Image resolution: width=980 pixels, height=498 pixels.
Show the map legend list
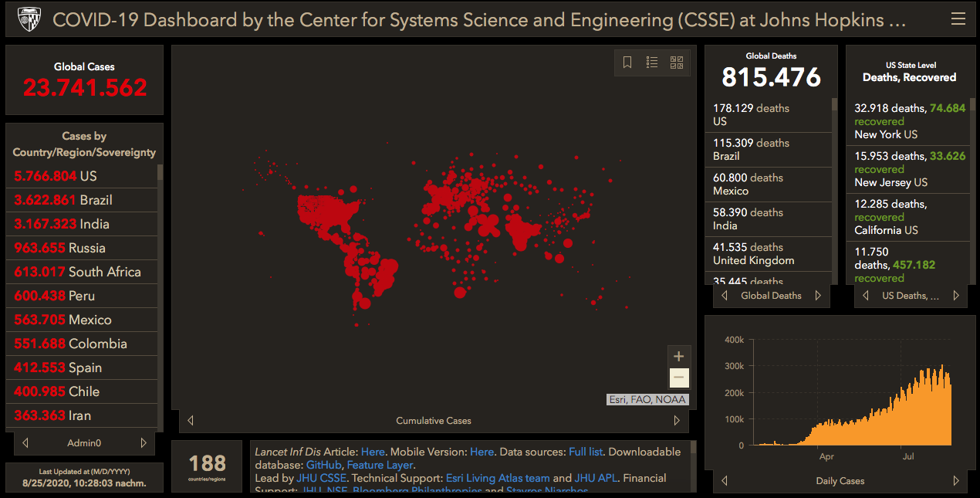point(652,63)
